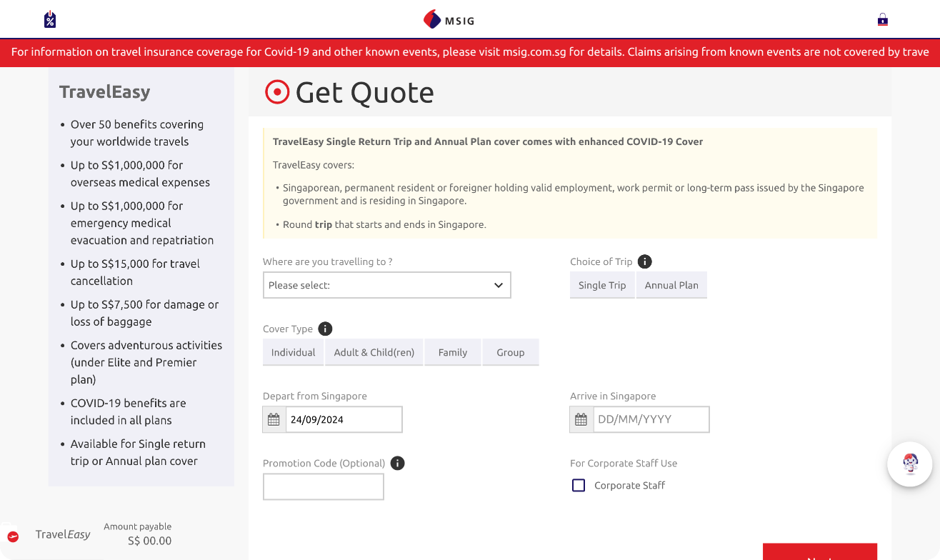Select Individual cover type
940x560 pixels.
pos(293,352)
